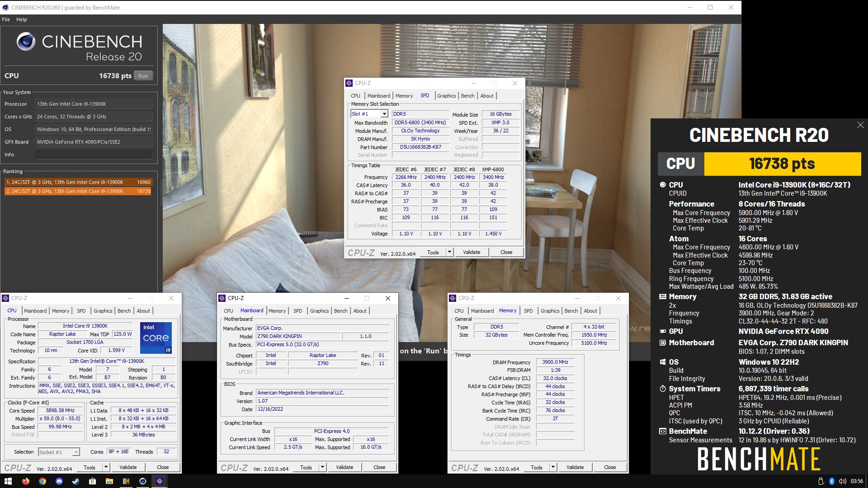Expand Tools arrow in CPU-Z Memory window

pos(553,467)
